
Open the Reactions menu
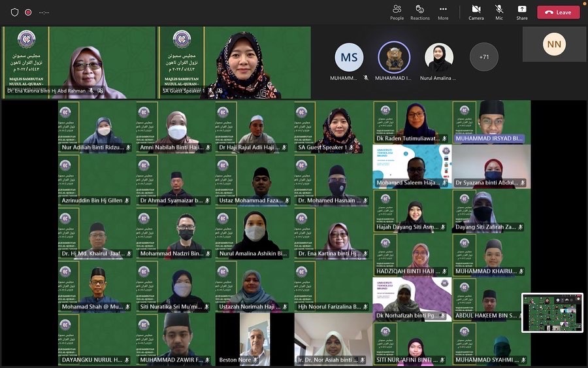pyautogui.click(x=420, y=12)
